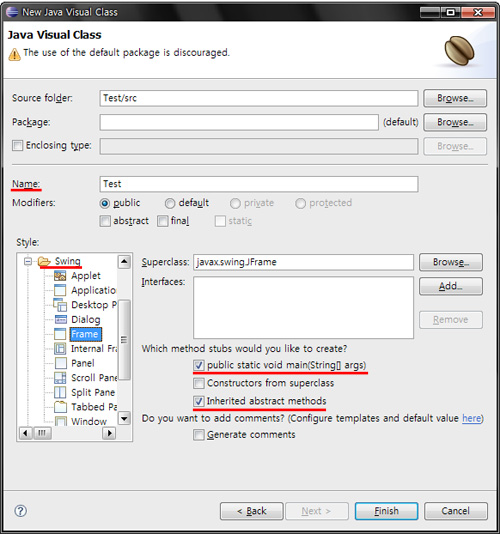Uncheck public static void main stub

point(199,365)
